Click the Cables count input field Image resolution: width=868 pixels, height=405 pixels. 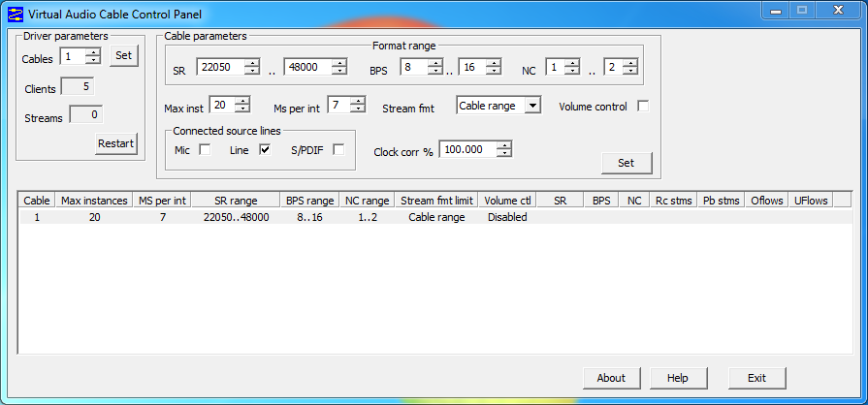pyautogui.click(x=74, y=56)
